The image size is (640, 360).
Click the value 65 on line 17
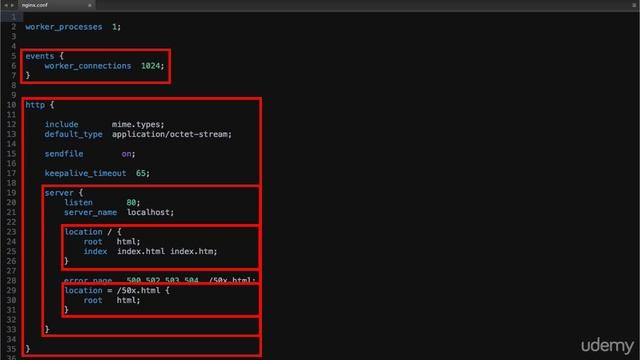coord(141,173)
